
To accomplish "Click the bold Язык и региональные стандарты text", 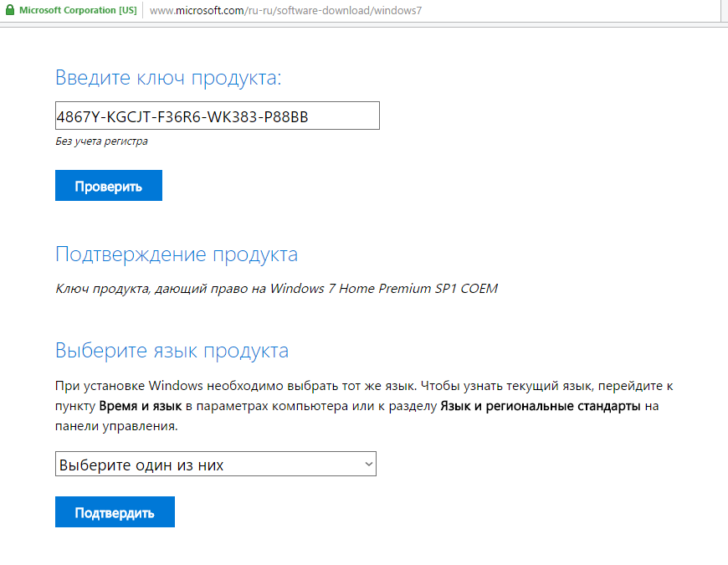I will tap(541, 407).
